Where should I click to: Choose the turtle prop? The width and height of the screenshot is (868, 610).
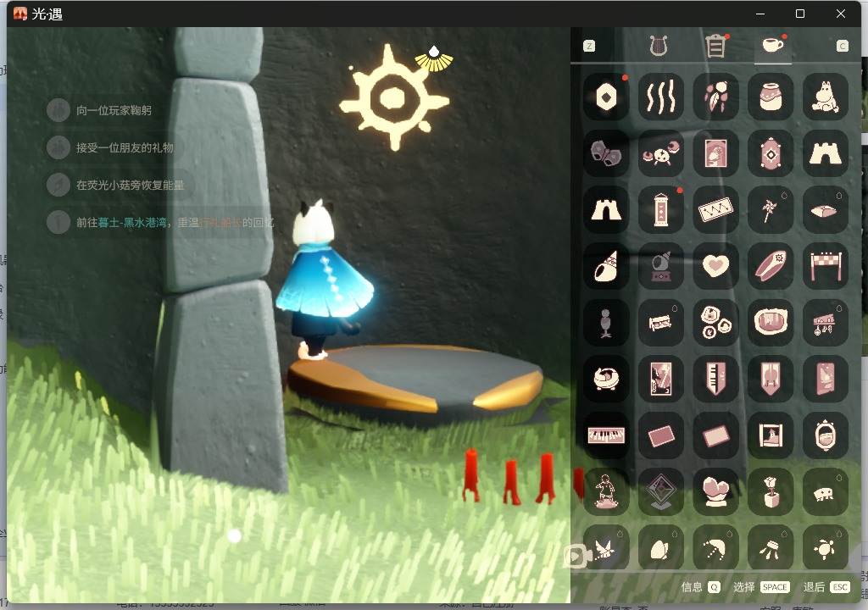pos(826,548)
